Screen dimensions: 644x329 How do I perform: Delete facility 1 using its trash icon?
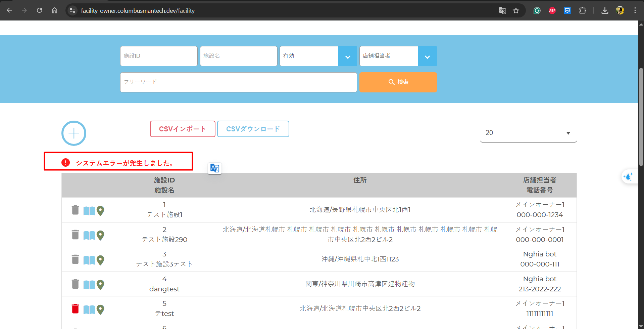click(75, 210)
